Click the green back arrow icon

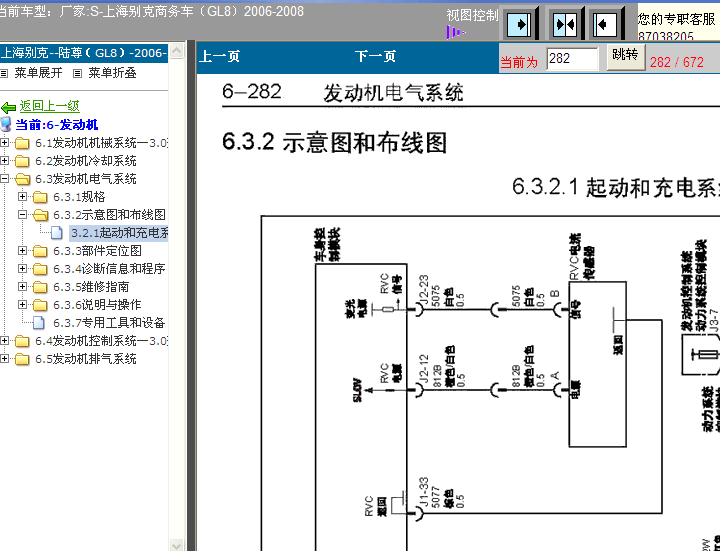click(8, 107)
